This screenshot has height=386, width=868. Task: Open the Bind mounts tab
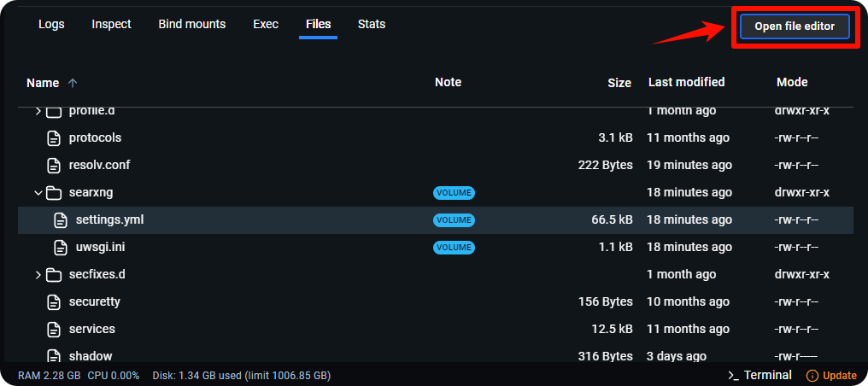tap(191, 24)
